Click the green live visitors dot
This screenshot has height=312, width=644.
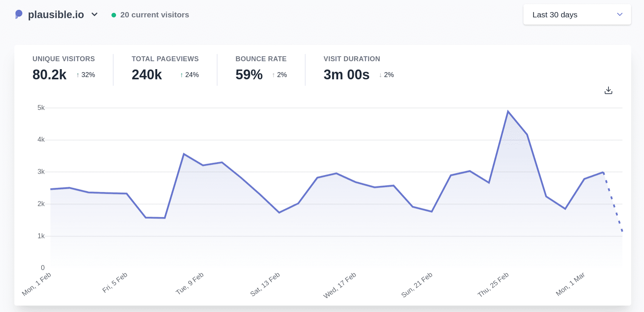tap(114, 15)
